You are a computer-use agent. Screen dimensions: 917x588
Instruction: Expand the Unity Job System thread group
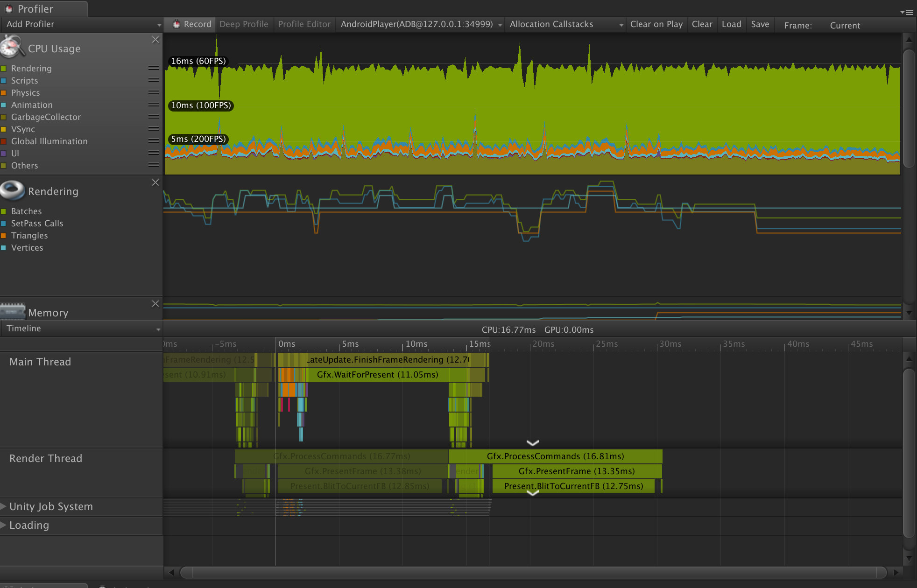(4, 506)
